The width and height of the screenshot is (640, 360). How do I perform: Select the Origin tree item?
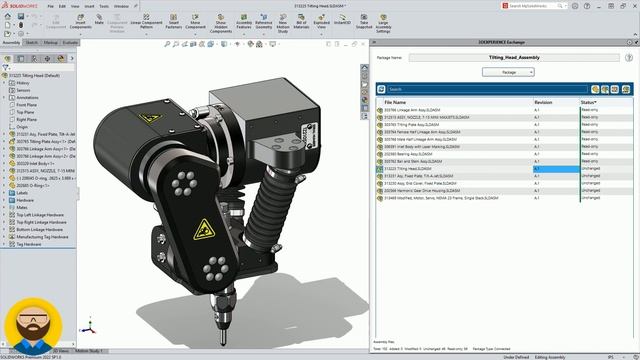coord(22,127)
